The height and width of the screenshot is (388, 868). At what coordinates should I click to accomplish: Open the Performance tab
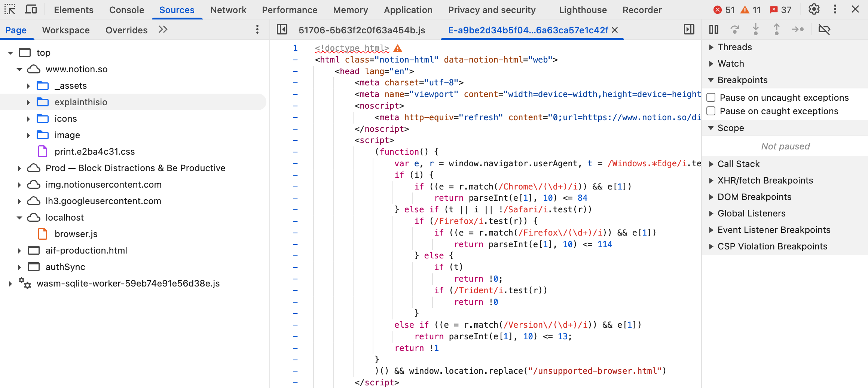click(x=290, y=10)
